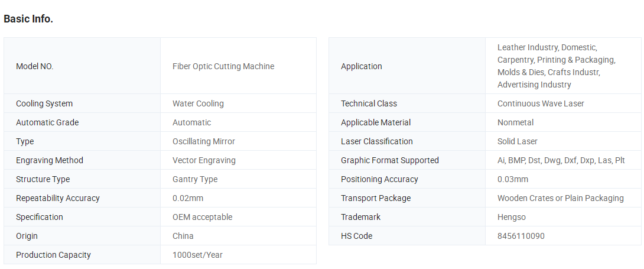Click the Origin China value
The image size is (644, 269).
[183, 236]
